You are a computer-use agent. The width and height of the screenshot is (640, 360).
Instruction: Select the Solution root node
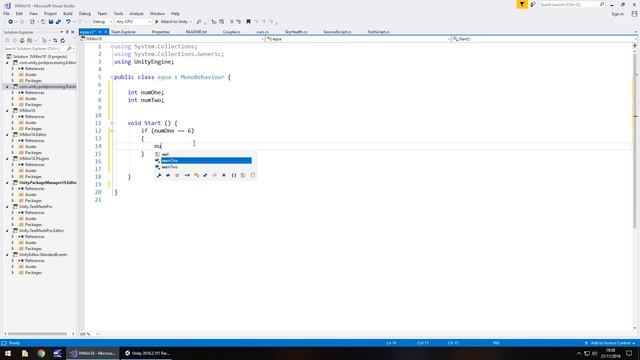pyautogui.click(x=40, y=57)
